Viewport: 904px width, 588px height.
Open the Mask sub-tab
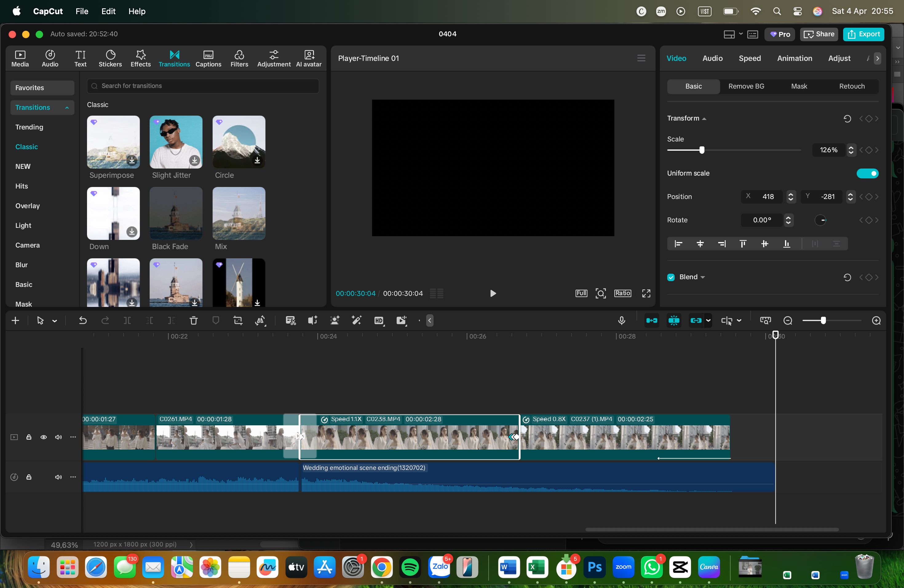799,86
